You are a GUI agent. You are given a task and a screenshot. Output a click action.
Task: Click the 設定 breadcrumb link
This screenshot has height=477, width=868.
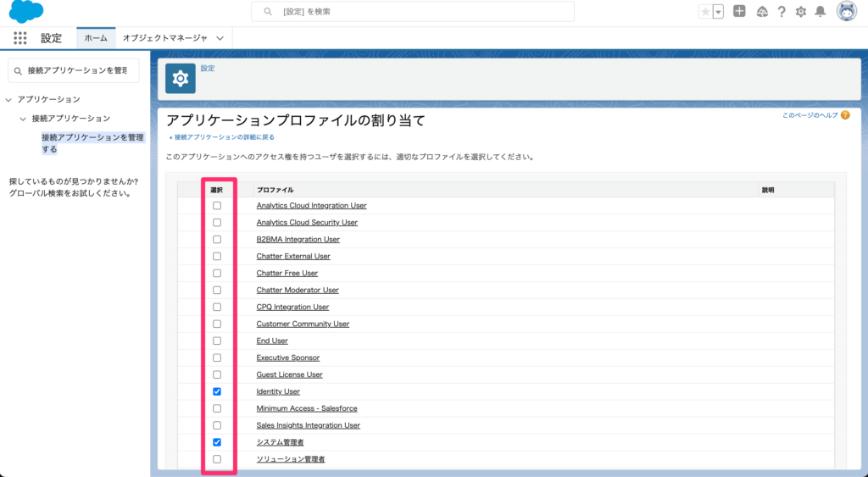pyautogui.click(x=208, y=68)
